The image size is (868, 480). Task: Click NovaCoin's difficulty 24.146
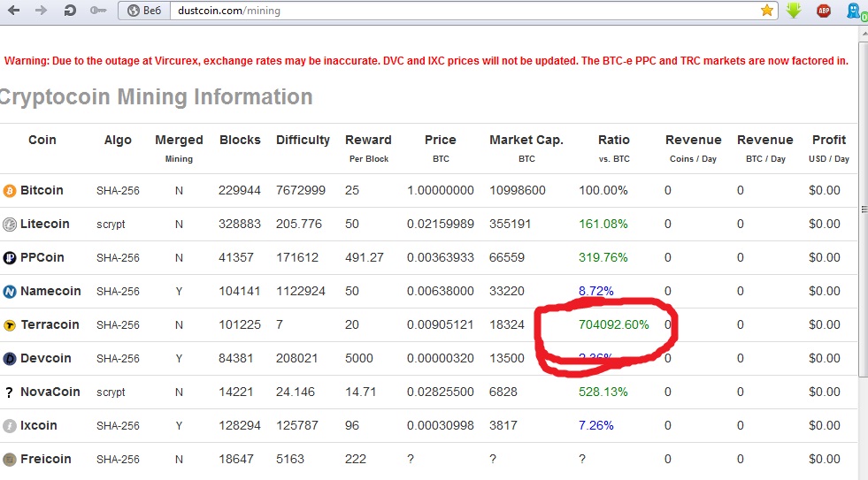pos(295,392)
